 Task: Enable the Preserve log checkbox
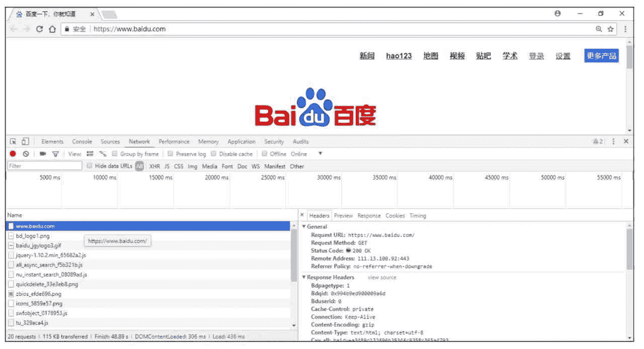pos(171,154)
